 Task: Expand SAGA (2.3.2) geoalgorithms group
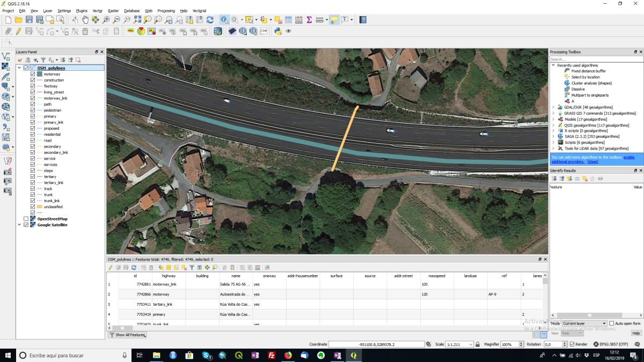pyautogui.click(x=553, y=136)
